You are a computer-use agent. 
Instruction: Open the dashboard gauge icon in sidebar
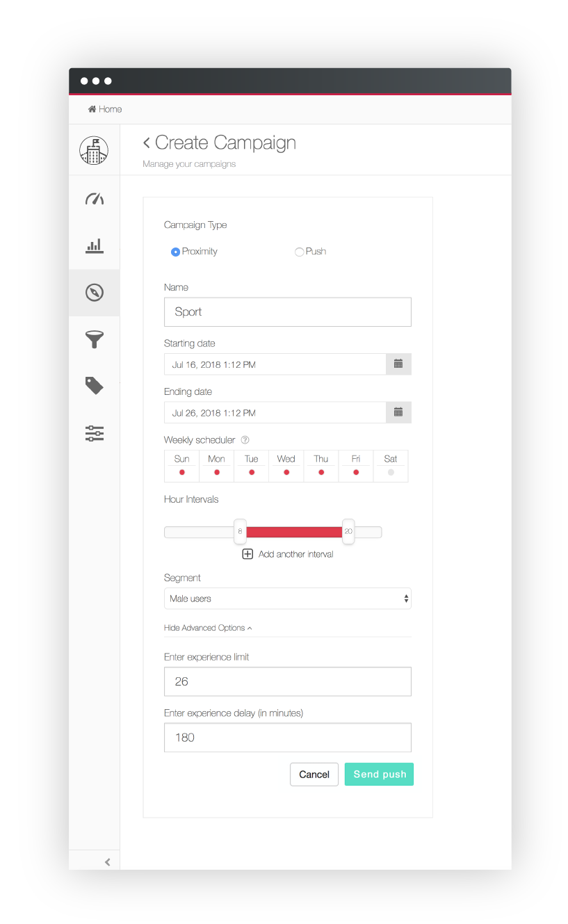pos(95,199)
